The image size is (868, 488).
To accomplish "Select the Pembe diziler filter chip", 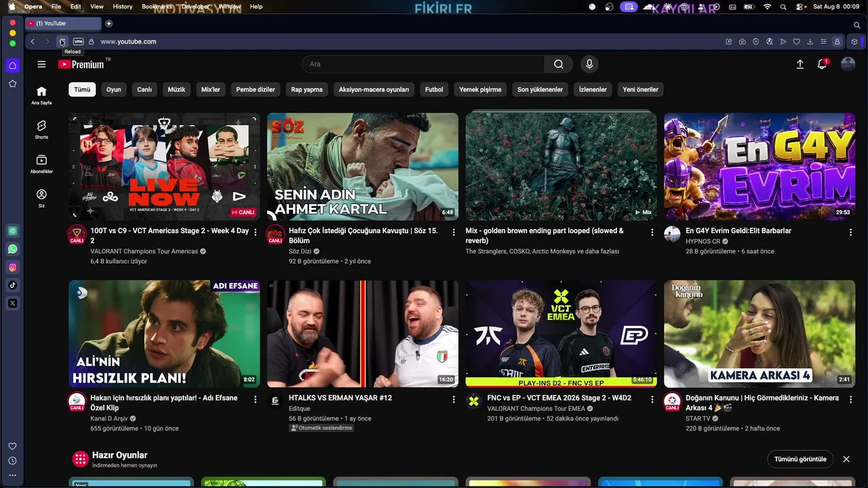I will (256, 89).
